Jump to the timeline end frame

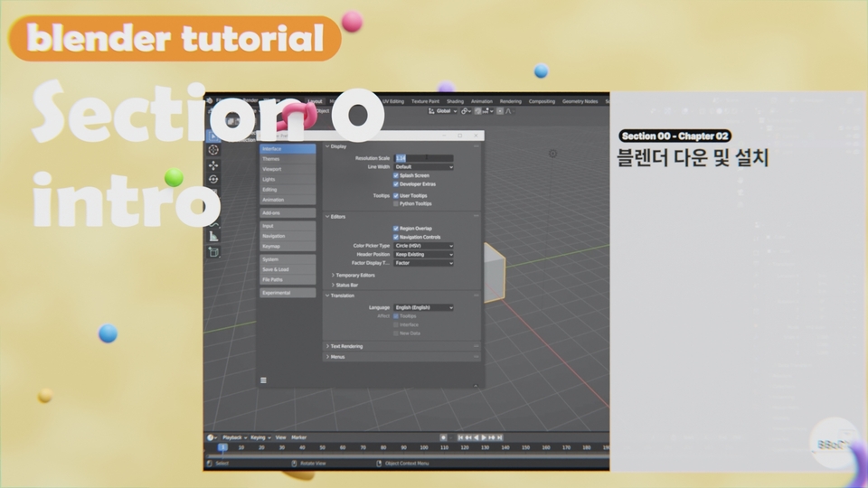click(x=499, y=437)
